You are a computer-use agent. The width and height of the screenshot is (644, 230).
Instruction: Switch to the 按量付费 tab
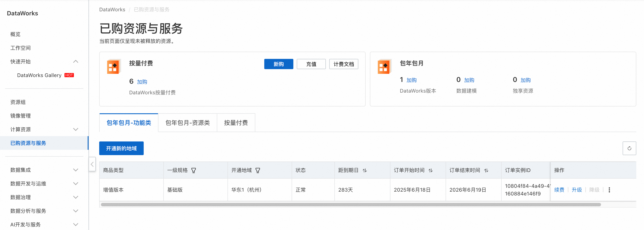236,123
